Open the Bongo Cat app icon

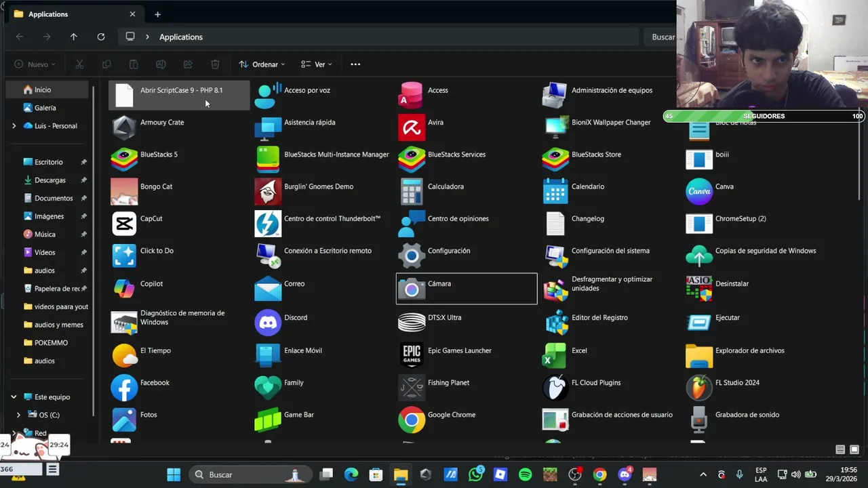tap(124, 191)
